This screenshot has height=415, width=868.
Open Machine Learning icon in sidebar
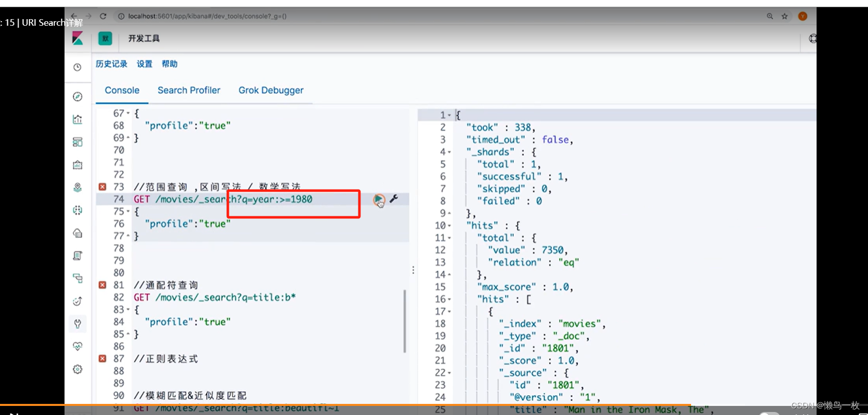coord(78,210)
